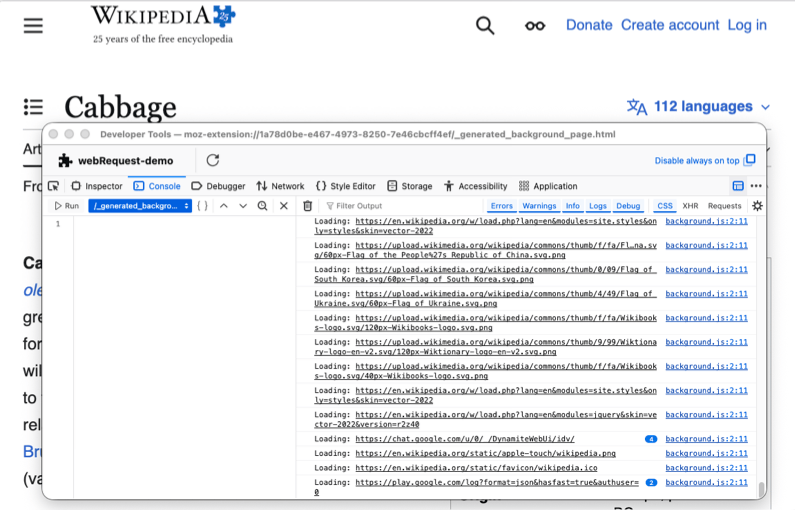Clear console output with trash icon
Image resolution: width=795 pixels, height=510 pixels.
tap(307, 206)
